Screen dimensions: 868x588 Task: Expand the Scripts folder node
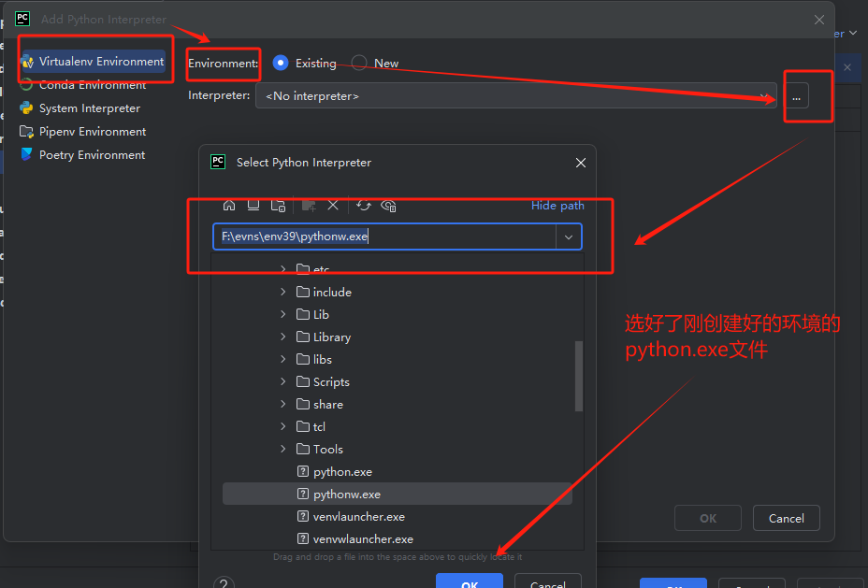coord(282,381)
